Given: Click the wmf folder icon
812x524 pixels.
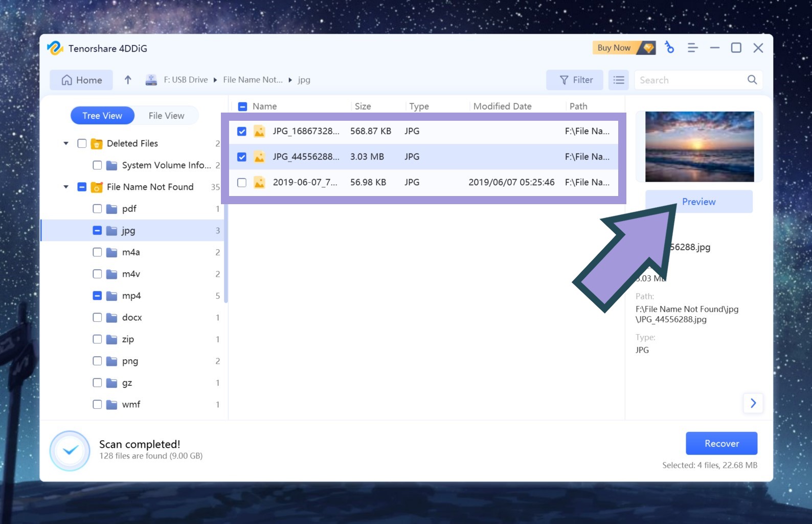Looking at the screenshot, I should coord(112,404).
